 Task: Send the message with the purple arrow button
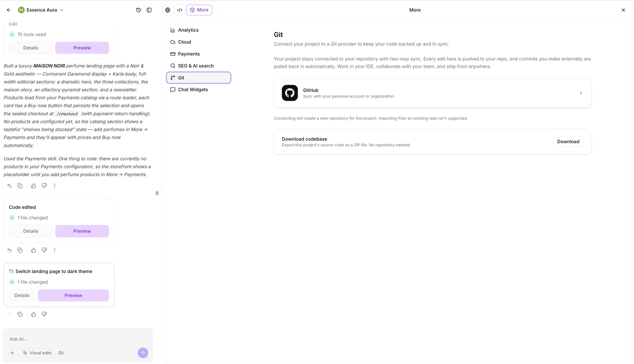[143, 353]
